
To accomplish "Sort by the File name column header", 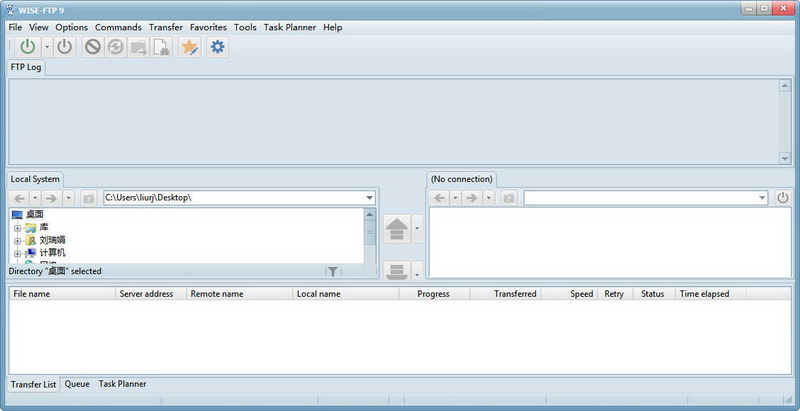I will pos(62,294).
